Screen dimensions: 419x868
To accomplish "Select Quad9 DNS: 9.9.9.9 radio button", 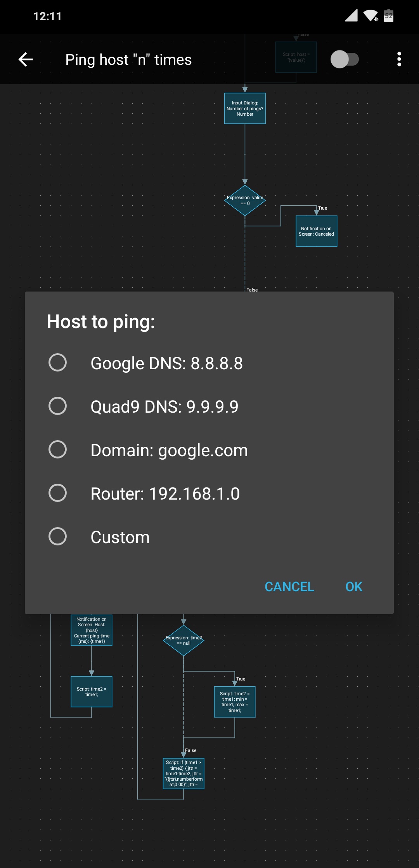I will pyautogui.click(x=57, y=406).
